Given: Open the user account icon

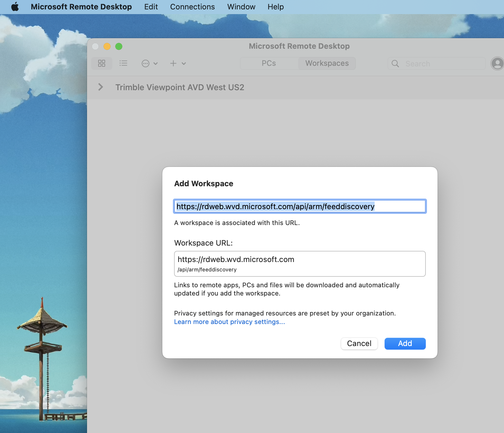Looking at the screenshot, I should tap(497, 63).
